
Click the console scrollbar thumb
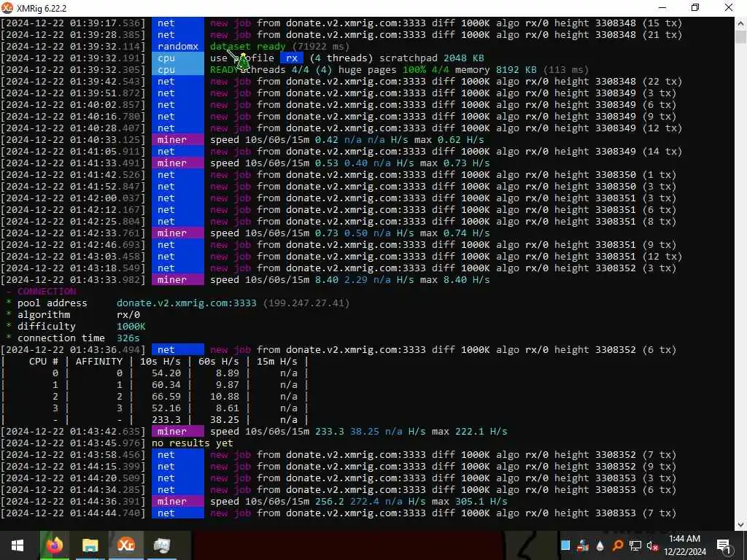741,37
